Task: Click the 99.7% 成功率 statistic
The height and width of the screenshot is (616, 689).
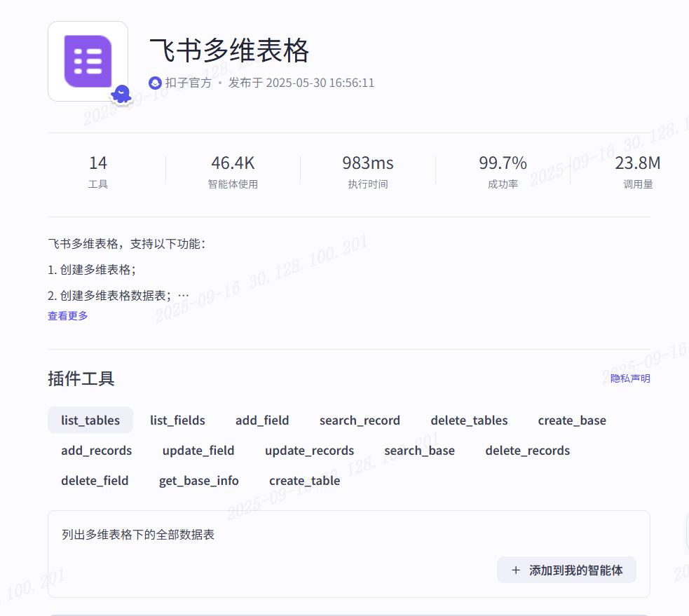Action: (x=503, y=172)
